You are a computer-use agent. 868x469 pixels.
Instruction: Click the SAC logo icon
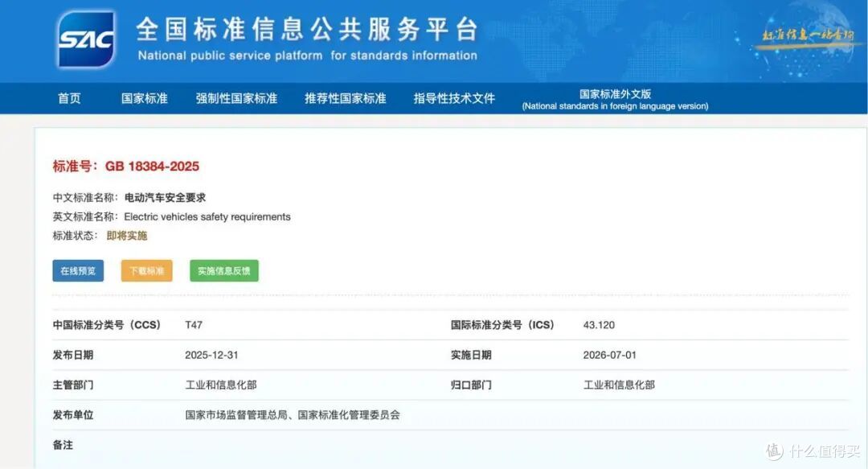86,39
